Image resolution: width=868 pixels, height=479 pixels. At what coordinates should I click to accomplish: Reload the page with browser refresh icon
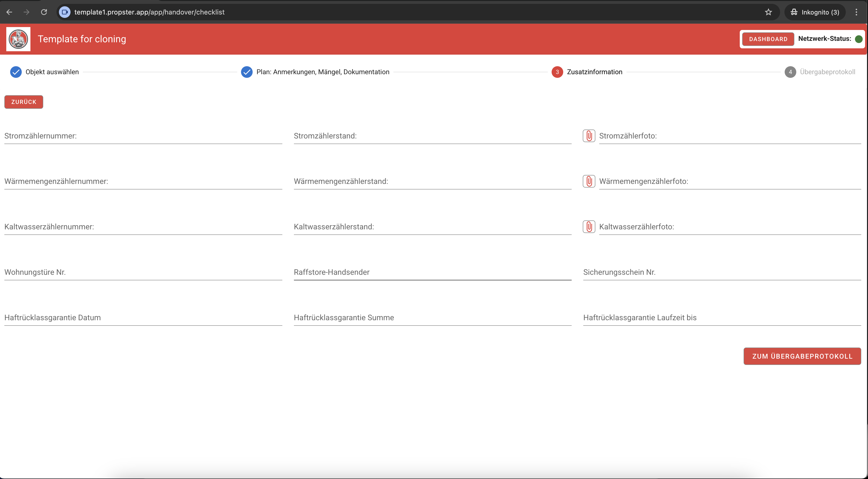click(44, 12)
